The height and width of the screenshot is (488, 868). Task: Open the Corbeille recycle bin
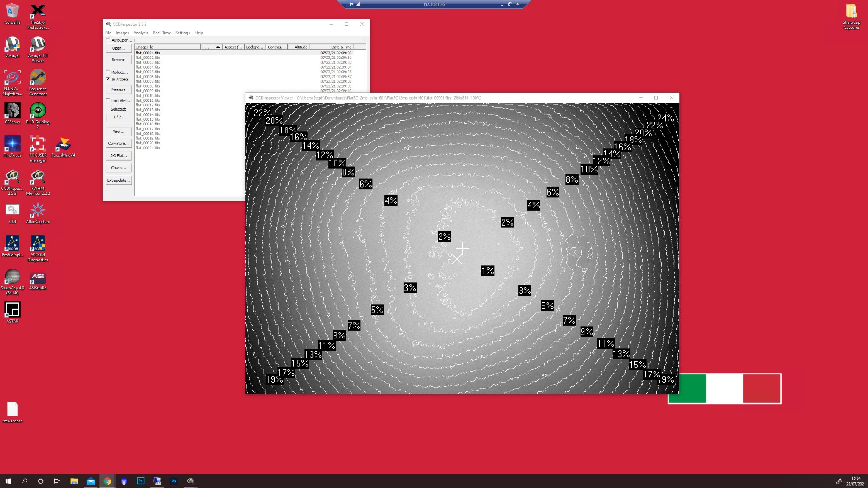[12, 14]
